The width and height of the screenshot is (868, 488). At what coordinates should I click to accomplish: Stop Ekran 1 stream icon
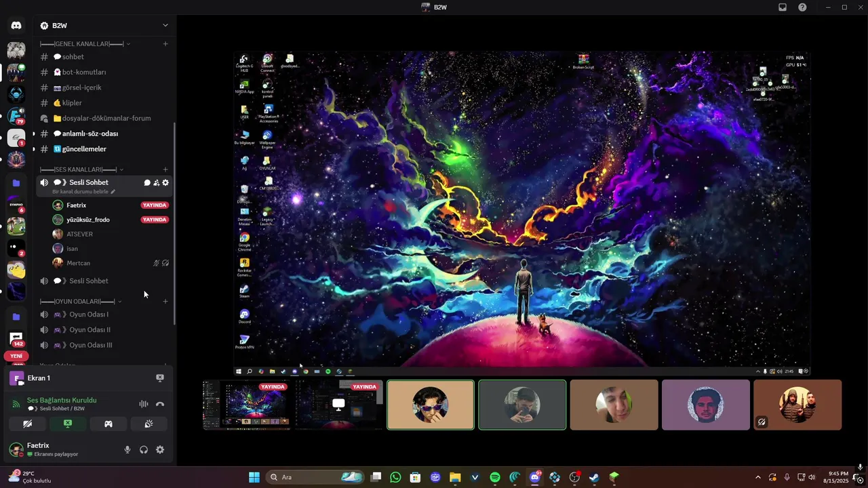point(160,378)
